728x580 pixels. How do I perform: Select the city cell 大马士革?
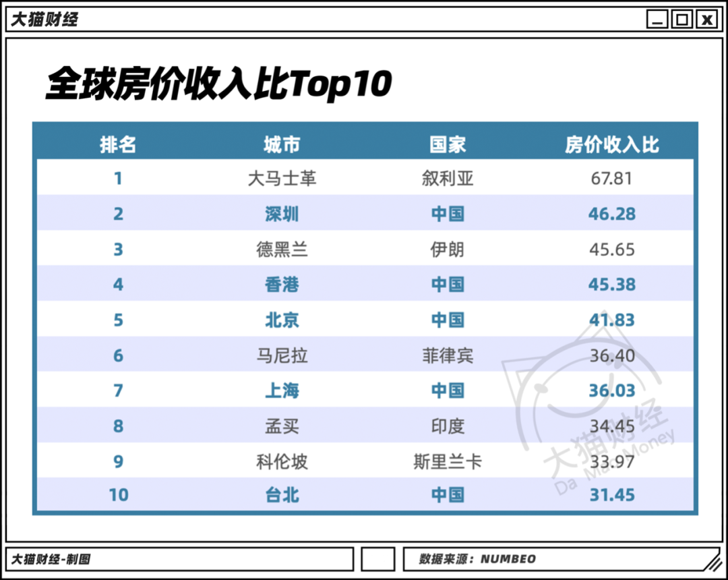point(282,178)
